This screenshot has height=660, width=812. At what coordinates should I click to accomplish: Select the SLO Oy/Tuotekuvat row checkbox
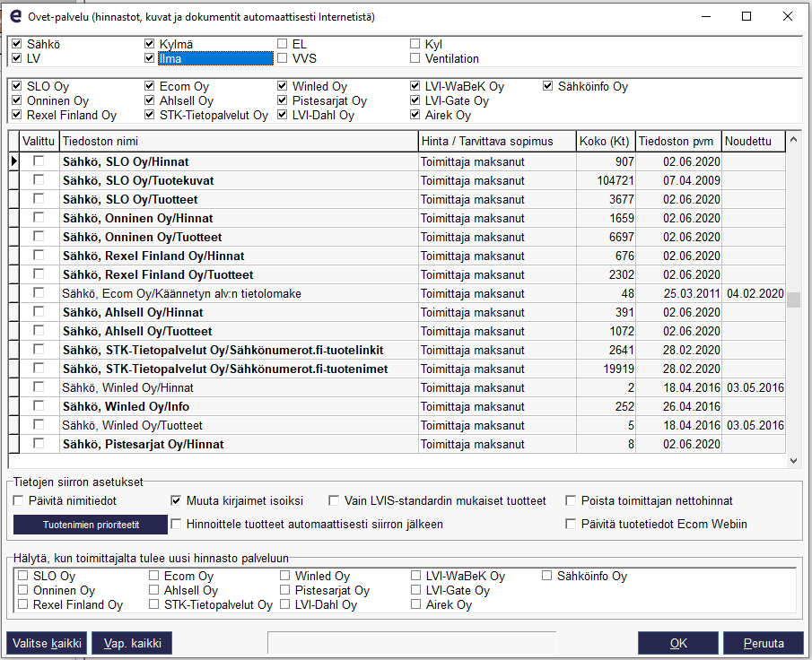[x=39, y=179]
